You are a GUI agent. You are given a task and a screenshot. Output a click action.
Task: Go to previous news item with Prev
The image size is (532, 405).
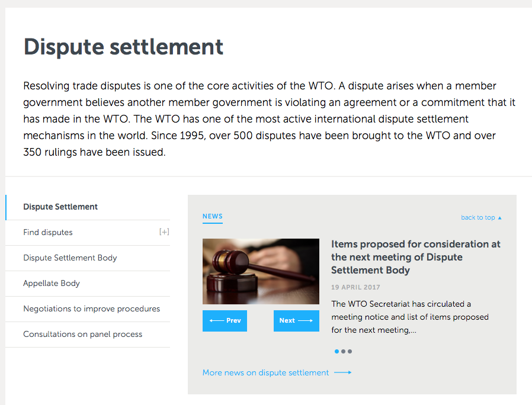coord(225,320)
